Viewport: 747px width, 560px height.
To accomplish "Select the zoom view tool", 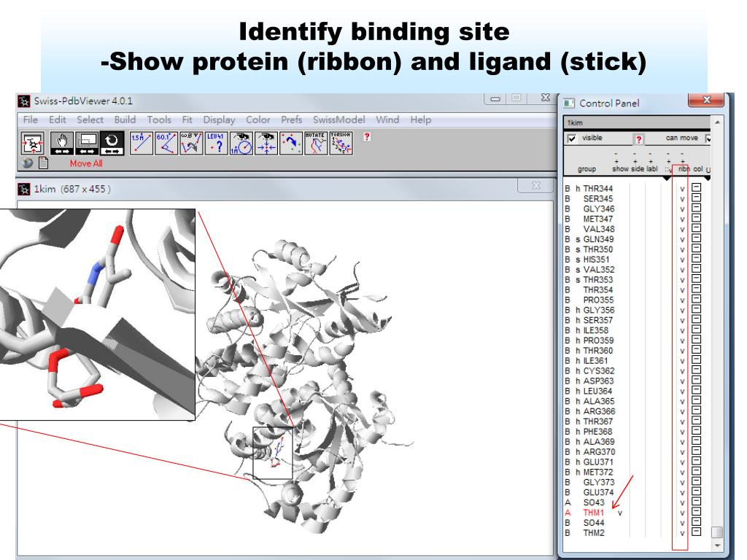I will coord(87,143).
